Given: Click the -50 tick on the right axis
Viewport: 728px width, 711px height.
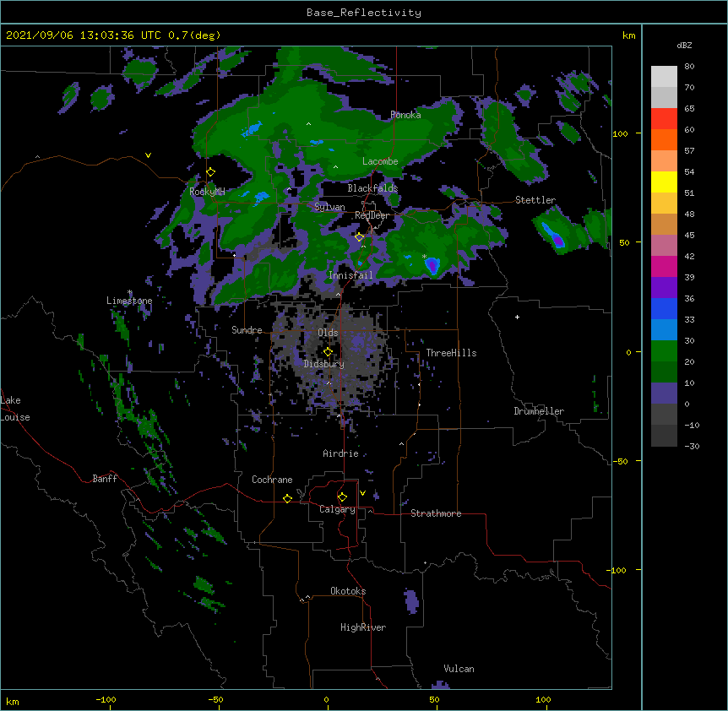Looking at the screenshot, I should 620,461.
